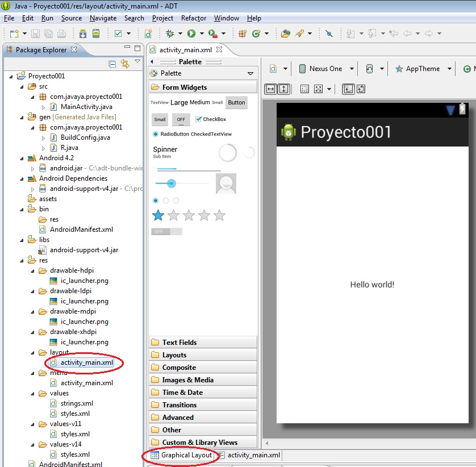The height and width of the screenshot is (467, 476).
Task: Click the Search flashlight toolbar icon
Action: click(x=299, y=34)
